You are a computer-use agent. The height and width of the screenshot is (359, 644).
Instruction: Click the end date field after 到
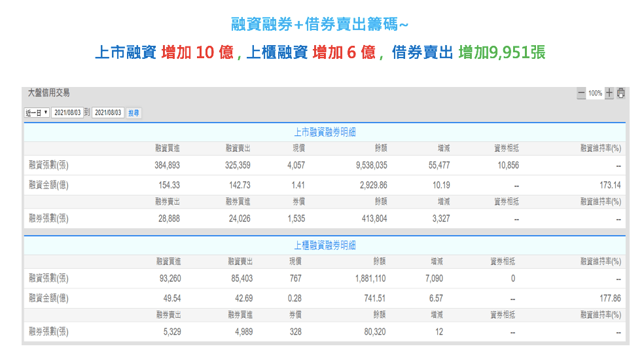click(x=108, y=112)
